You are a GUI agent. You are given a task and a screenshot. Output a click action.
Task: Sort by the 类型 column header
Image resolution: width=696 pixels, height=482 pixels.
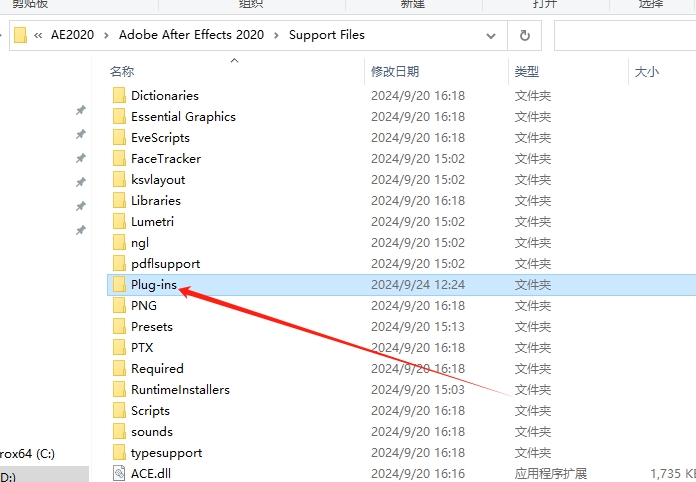click(x=527, y=71)
